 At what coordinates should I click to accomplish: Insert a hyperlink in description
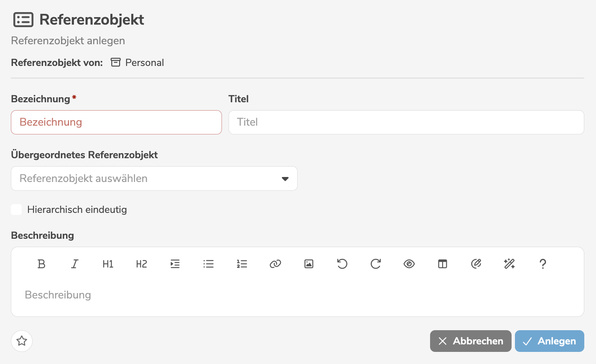coord(275,264)
